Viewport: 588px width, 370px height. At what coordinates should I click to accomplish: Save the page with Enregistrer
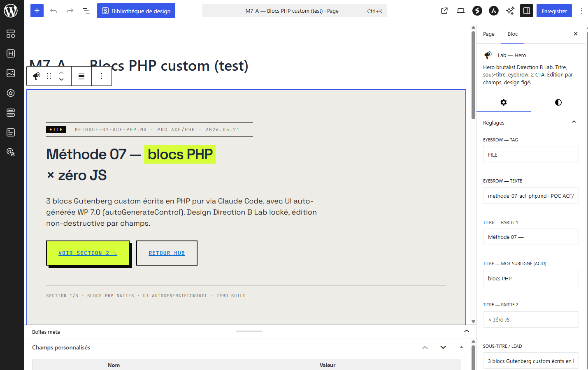[x=554, y=11]
